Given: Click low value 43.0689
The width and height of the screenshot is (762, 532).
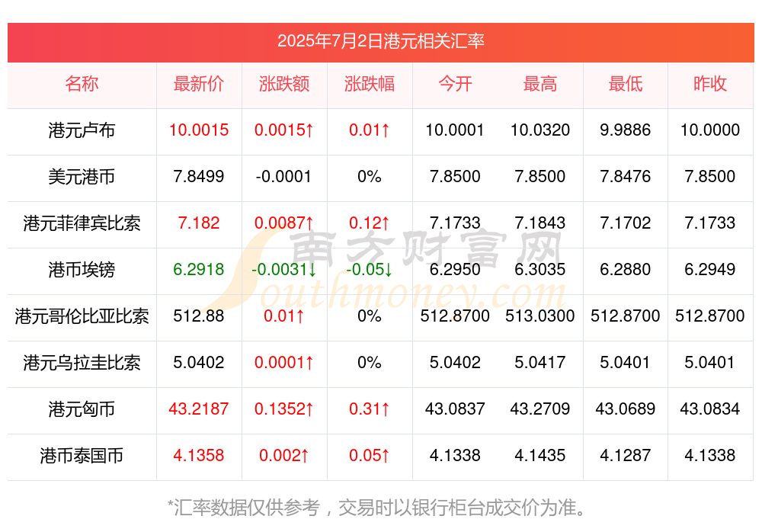Looking at the screenshot, I should tap(626, 409).
